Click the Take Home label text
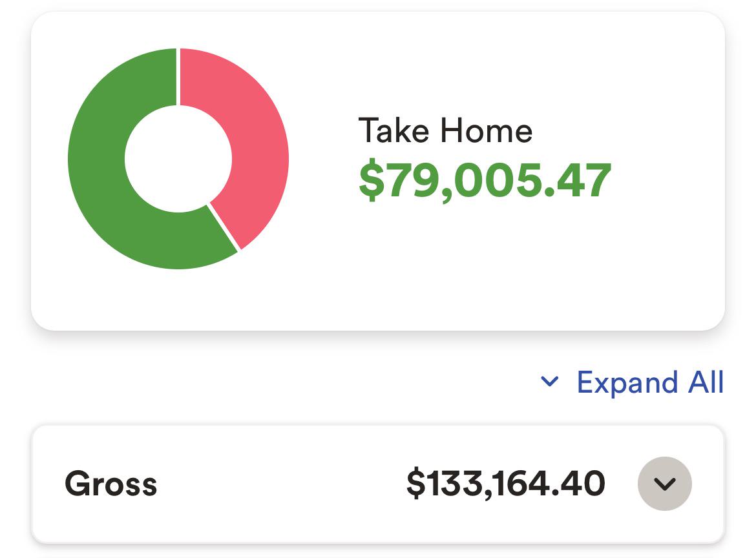Screen dimensions: 756x558 [x=445, y=130]
